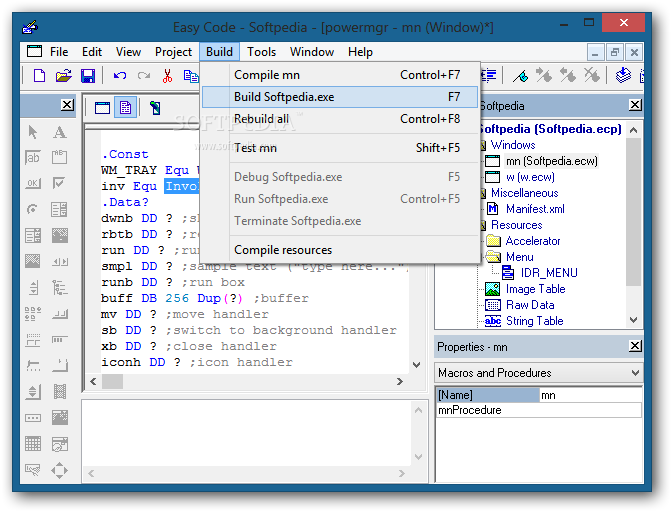672x512 pixels.
Task: Select IDR_MENU in project tree
Action: [x=549, y=273]
